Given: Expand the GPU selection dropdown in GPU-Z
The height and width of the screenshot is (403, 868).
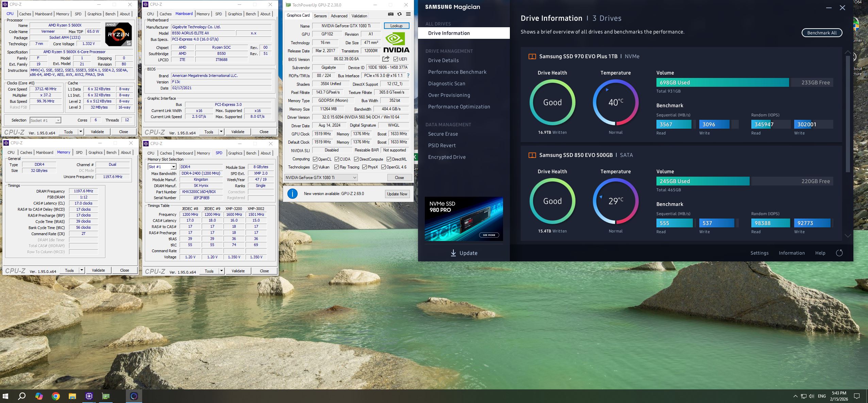Looking at the screenshot, I should coord(354,177).
